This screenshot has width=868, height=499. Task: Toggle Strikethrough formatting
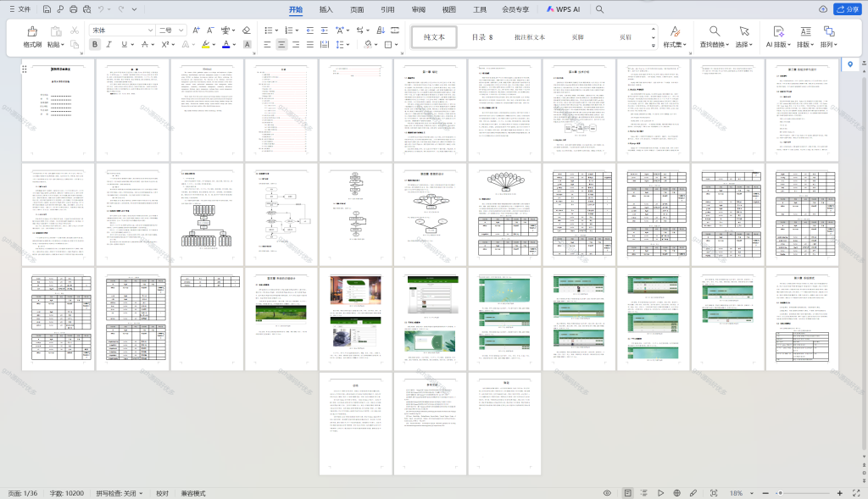[144, 44]
